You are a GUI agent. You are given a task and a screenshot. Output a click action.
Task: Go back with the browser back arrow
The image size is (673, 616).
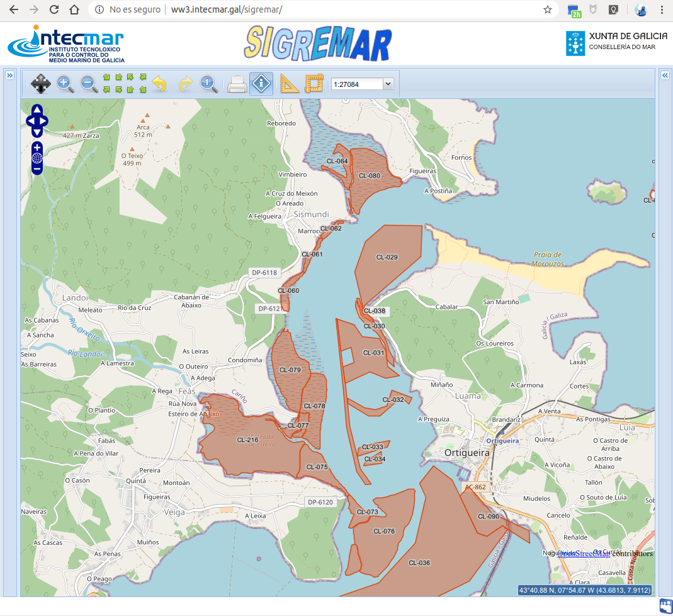click(14, 9)
